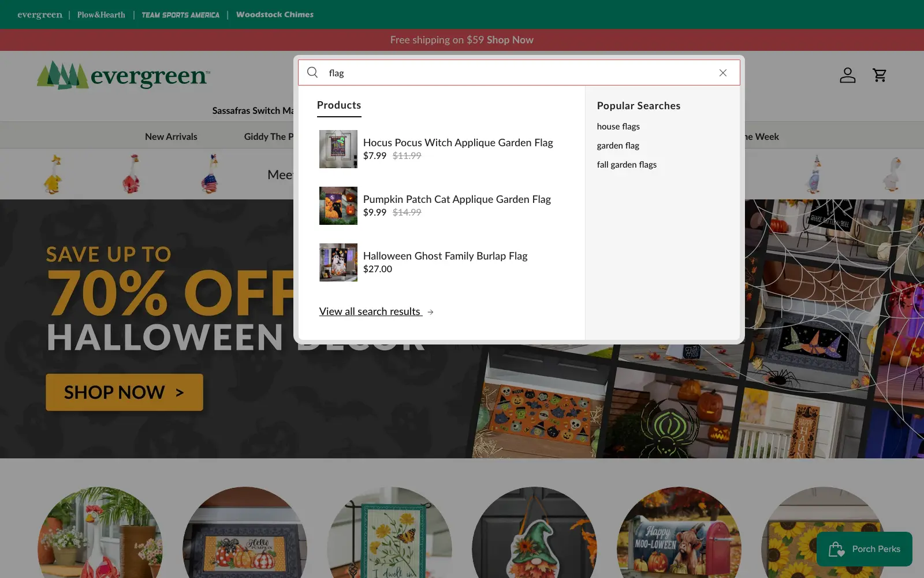
Task: Open the Happy Moo-loween mailbox category circle
Action: click(x=679, y=532)
